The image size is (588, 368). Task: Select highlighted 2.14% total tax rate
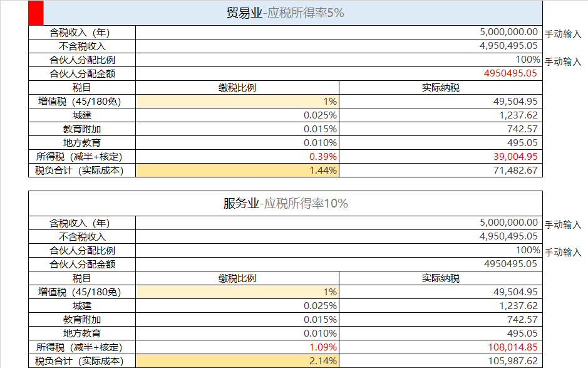237,361
